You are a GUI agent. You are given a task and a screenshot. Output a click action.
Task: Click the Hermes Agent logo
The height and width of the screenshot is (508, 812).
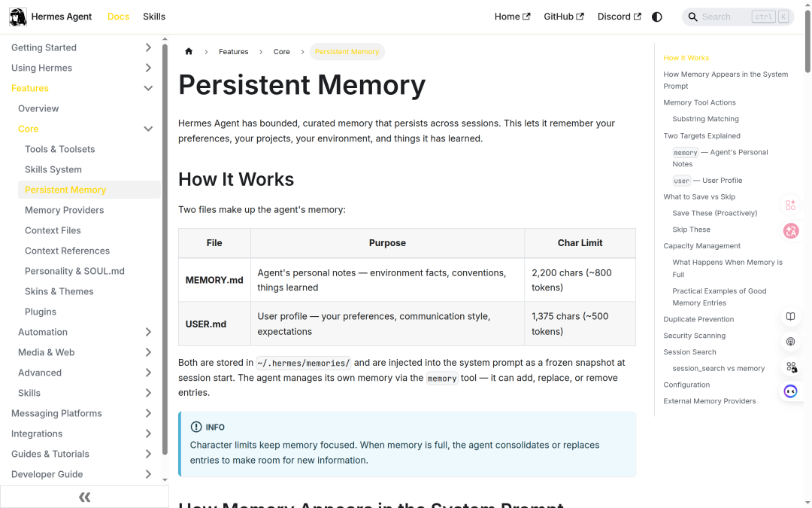18,17
